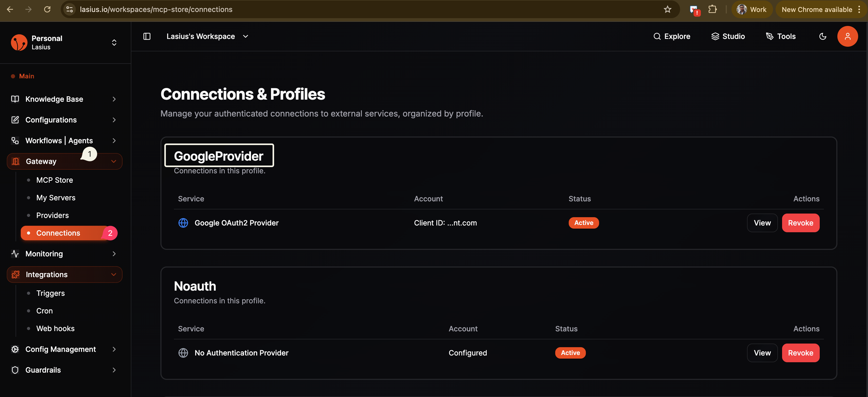
Task: Open the Tools section in the top bar
Action: click(x=781, y=36)
